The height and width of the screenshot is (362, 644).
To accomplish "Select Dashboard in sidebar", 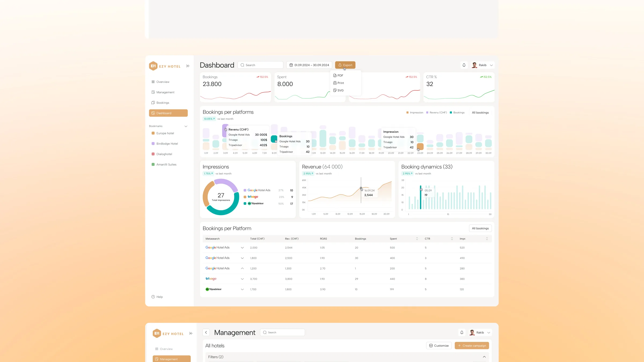I will tap(168, 113).
